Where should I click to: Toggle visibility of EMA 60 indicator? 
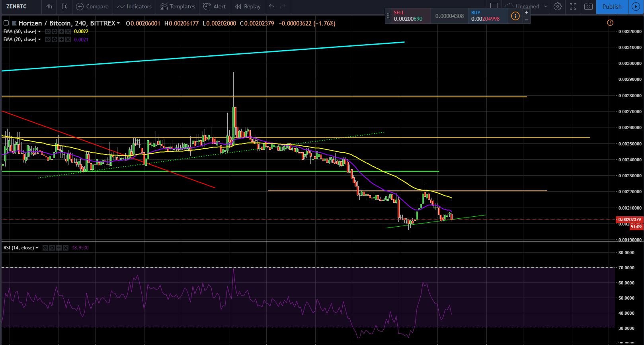[47, 31]
